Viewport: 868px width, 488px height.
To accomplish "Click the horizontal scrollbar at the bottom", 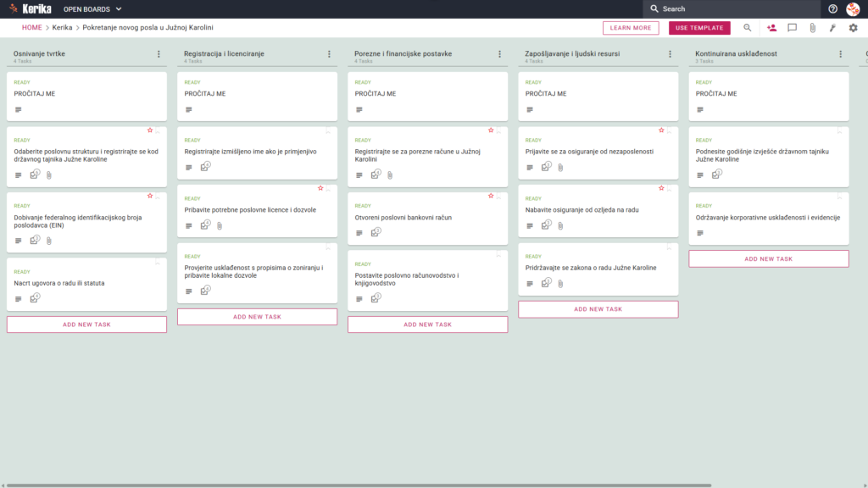I will pos(359,485).
